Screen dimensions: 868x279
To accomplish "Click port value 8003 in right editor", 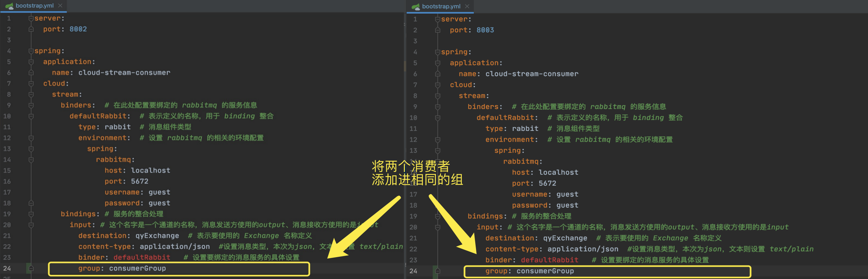I will (x=485, y=30).
